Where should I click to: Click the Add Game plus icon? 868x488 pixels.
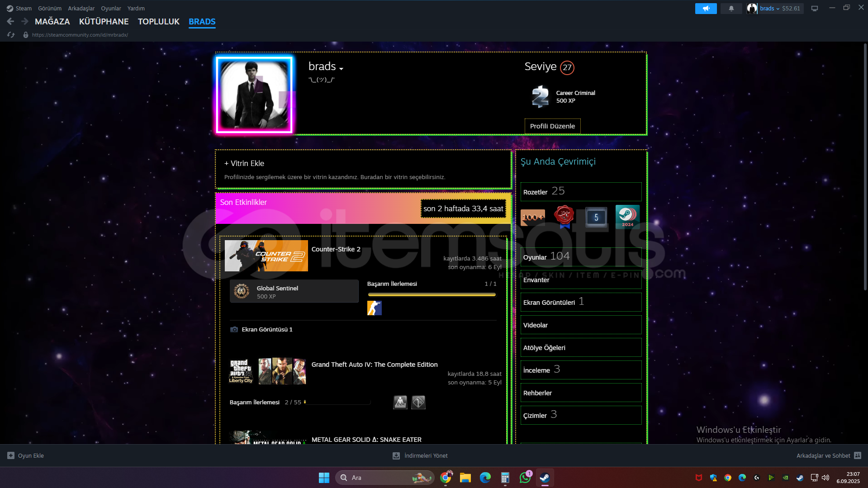pyautogui.click(x=11, y=455)
